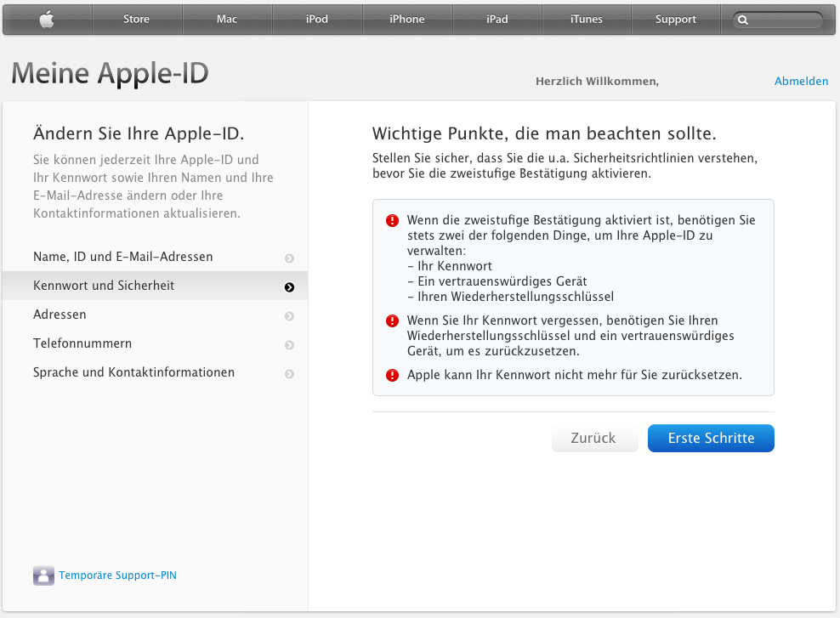Click the Zurück button
The width and height of the screenshot is (840, 618).
[594, 438]
